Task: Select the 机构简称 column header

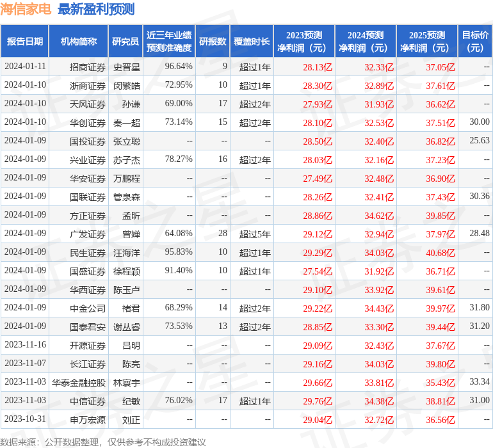Action: pos(79,42)
